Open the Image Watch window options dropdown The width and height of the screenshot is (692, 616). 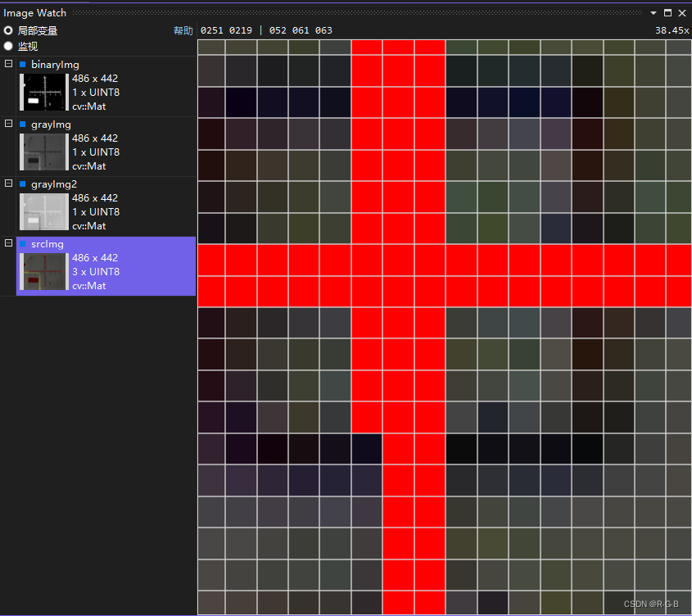(654, 13)
